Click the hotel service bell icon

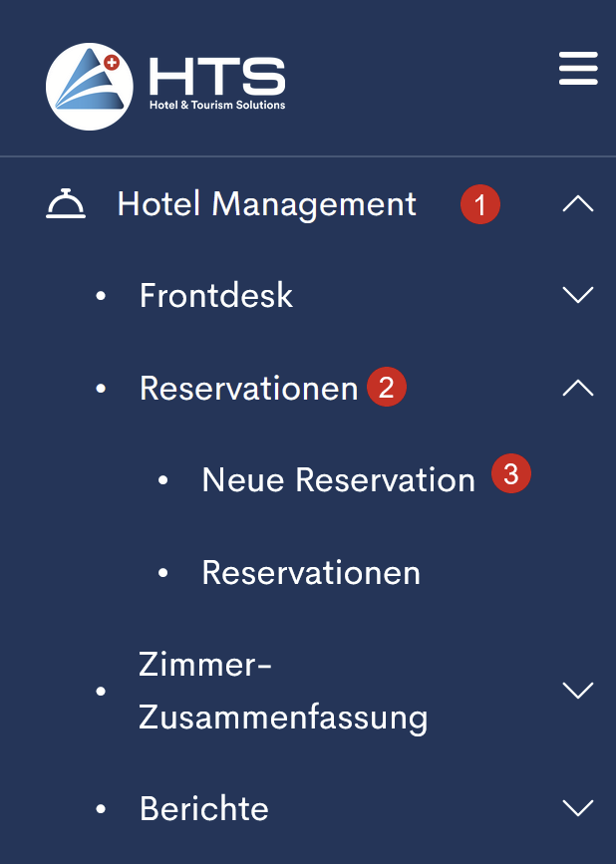(x=66, y=204)
